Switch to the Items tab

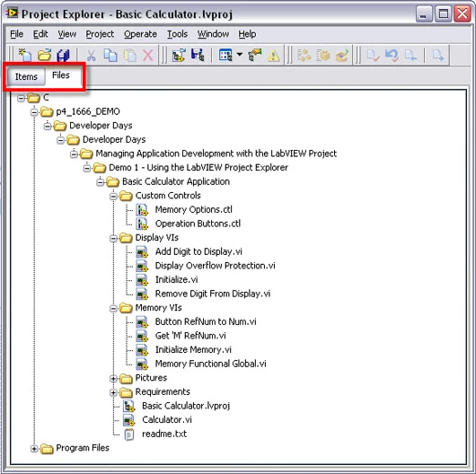26,76
